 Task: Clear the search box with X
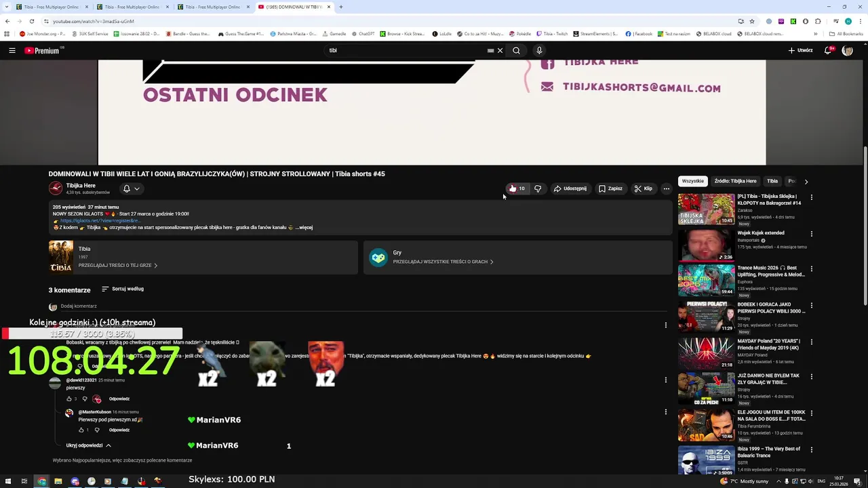500,50
